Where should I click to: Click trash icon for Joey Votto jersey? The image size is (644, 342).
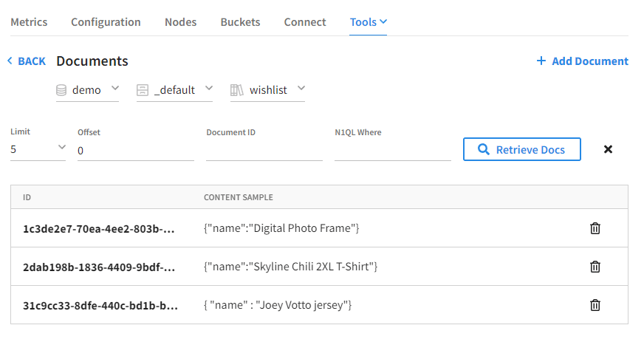(x=595, y=305)
